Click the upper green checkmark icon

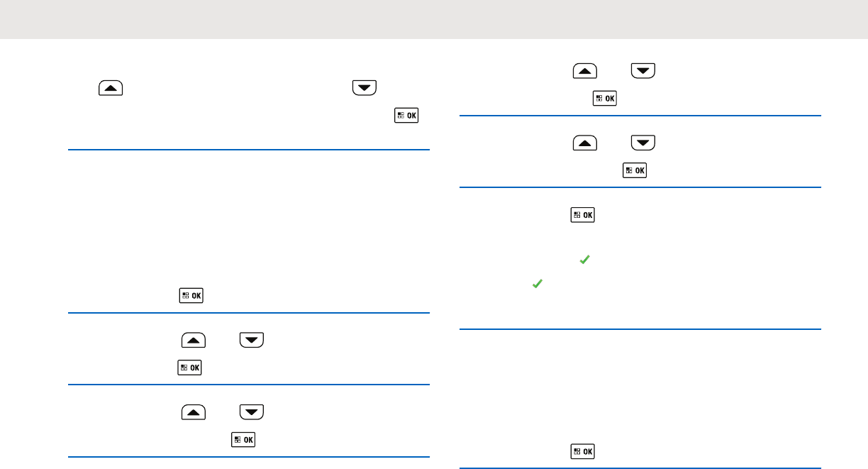[x=584, y=260]
